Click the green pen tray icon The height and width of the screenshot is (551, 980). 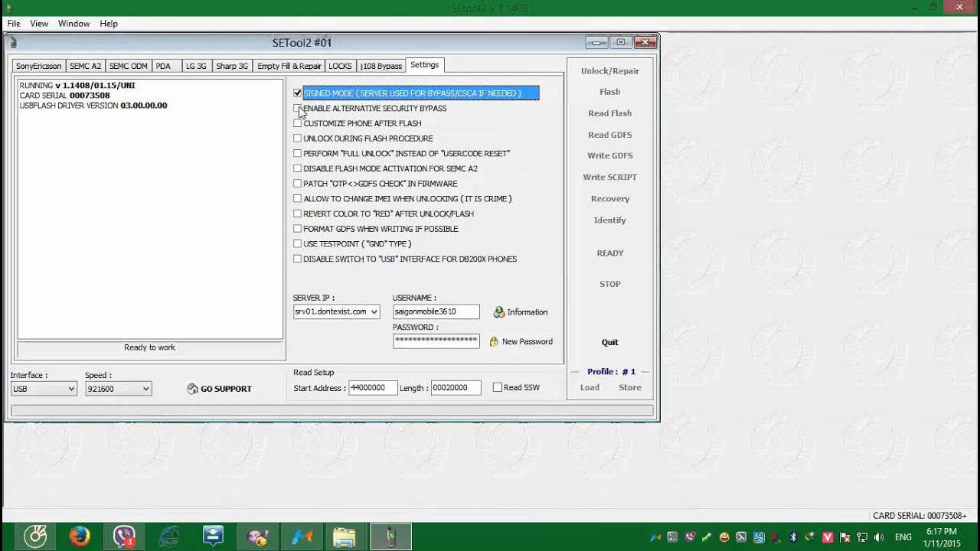(707, 537)
